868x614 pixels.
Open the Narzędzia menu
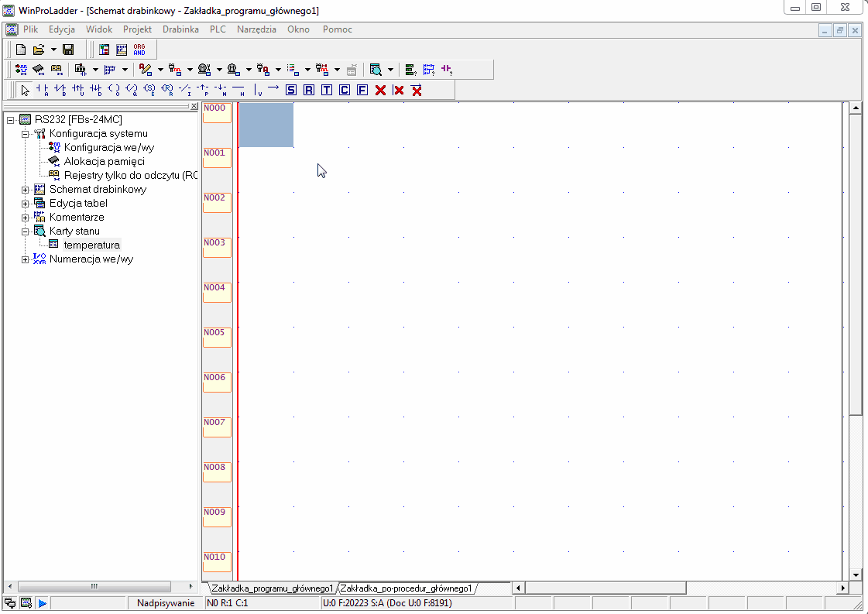click(256, 29)
